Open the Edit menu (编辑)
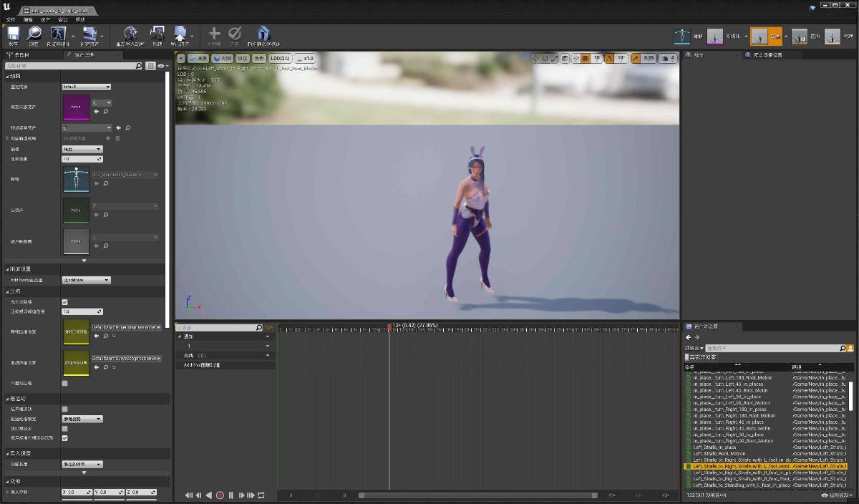Image resolution: width=859 pixels, height=504 pixels. 28,19
